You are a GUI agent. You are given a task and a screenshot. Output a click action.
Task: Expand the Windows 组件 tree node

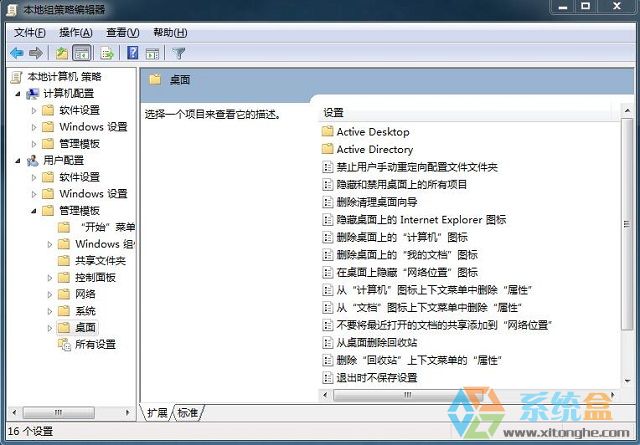tap(50, 244)
